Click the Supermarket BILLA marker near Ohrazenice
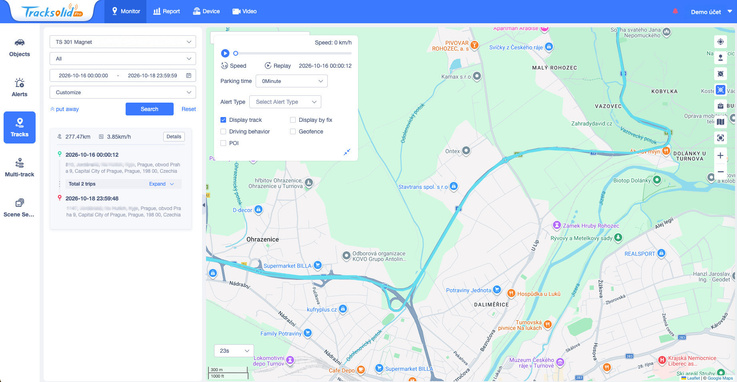Viewport: 737px width, 382px height. pyautogui.click(x=318, y=265)
